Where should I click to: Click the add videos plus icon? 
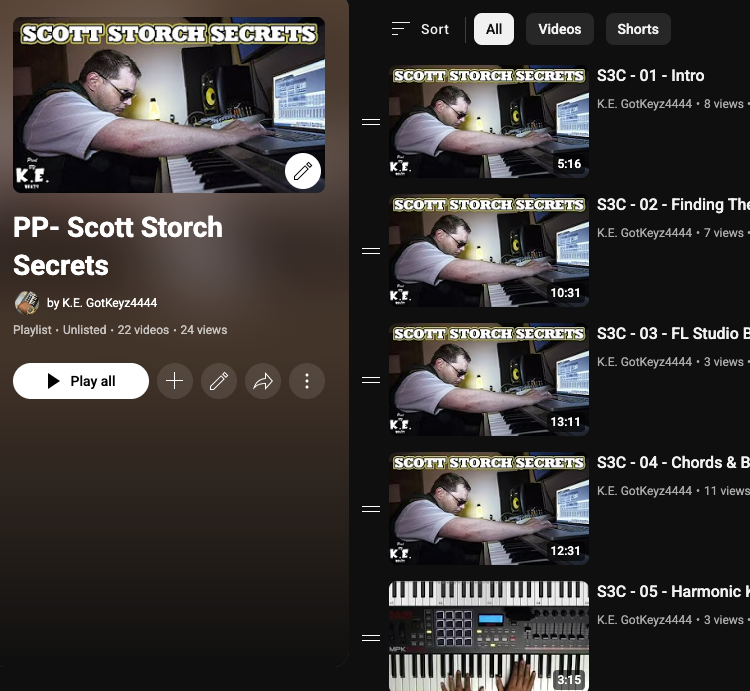click(175, 381)
